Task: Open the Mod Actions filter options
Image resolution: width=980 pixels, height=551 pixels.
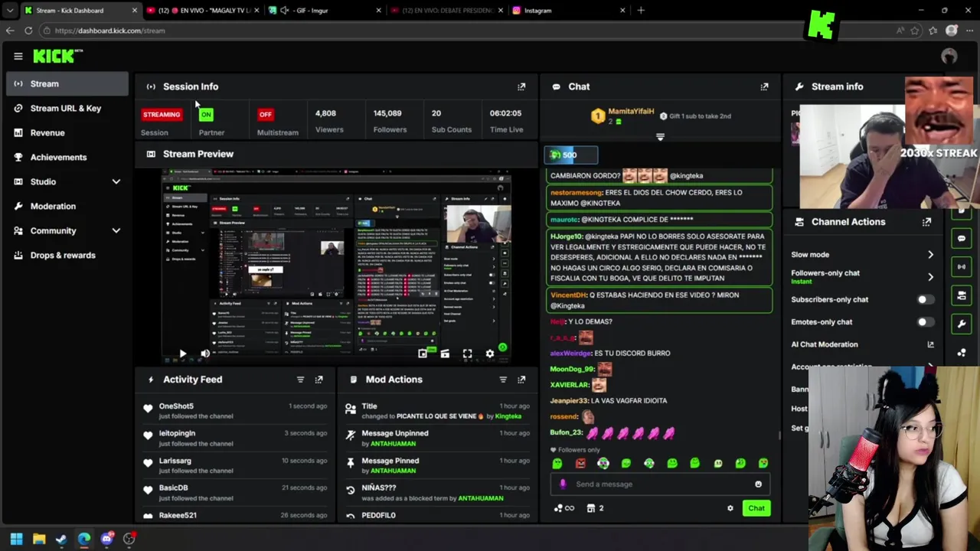Action: [x=503, y=380]
